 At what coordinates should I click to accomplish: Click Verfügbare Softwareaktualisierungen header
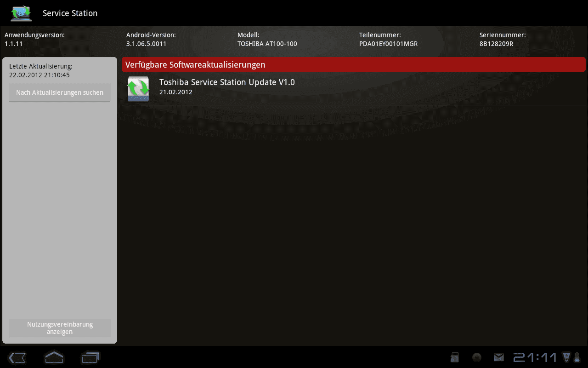(x=354, y=65)
